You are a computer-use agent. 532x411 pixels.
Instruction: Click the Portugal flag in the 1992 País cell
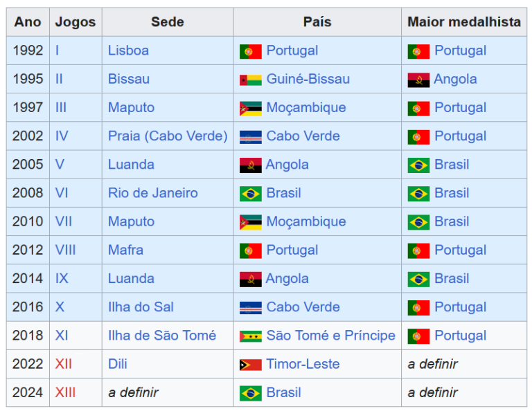[250, 51]
